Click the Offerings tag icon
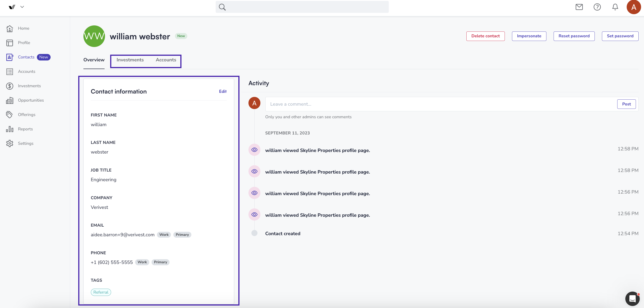 pos(9,115)
